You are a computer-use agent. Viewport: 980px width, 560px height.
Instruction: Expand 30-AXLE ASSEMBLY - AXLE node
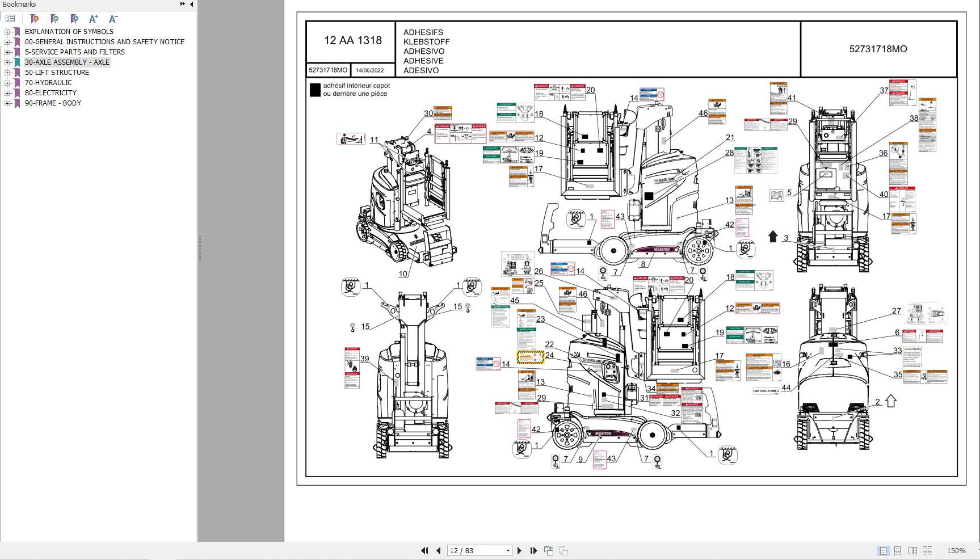[7, 62]
